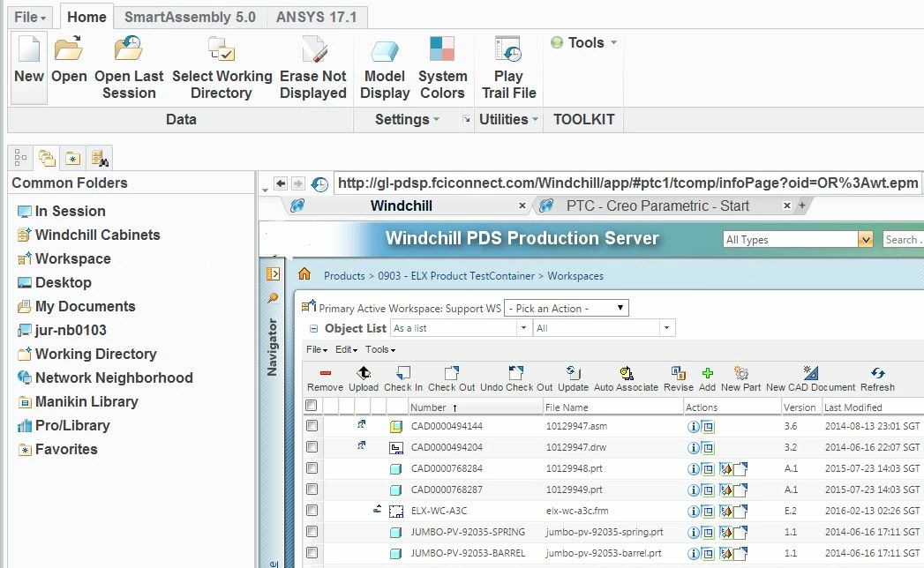924x568 pixels.
Task: Choose Select Working Directory icon
Action: [222, 49]
